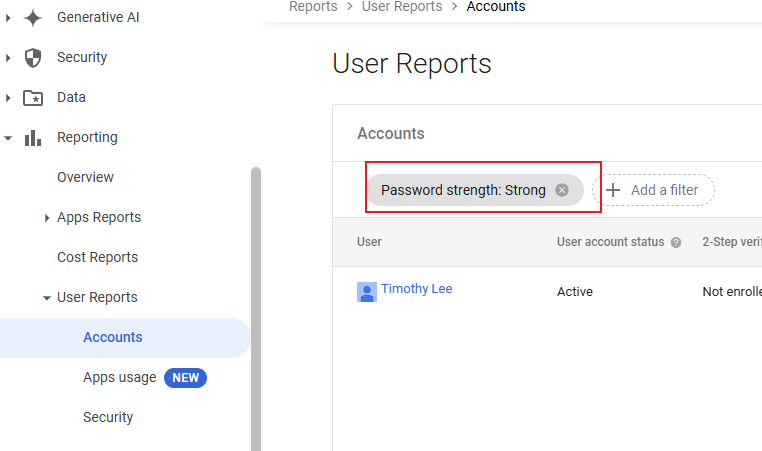
Task: Open the Overview report page
Action: pyautogui.click(x=85, y=177)
